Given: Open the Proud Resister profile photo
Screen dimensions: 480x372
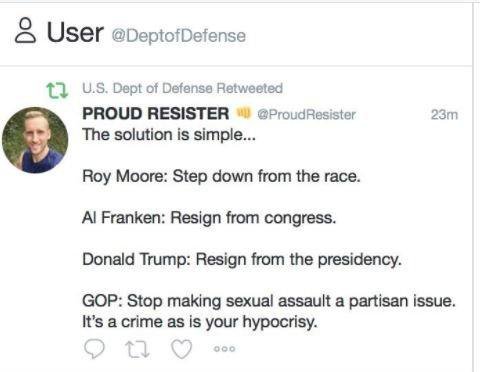Looking at the screenshot, I should tap(35, 140).
